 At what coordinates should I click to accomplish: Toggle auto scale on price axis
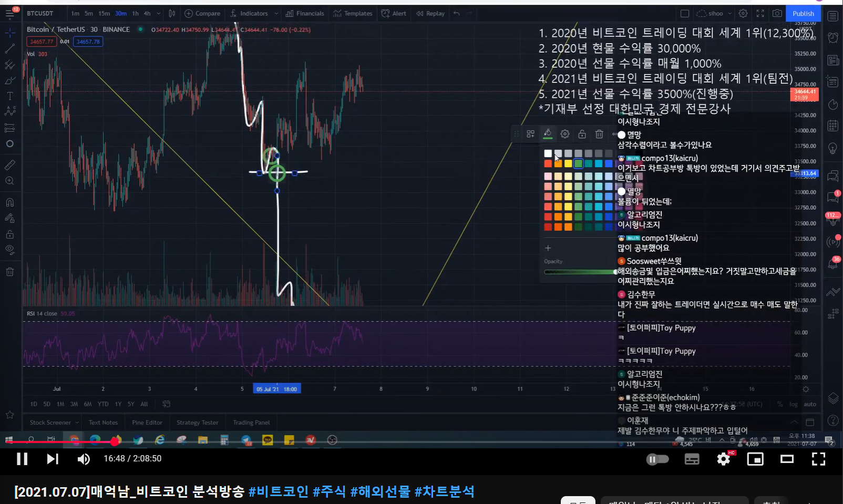coord(810,404)
